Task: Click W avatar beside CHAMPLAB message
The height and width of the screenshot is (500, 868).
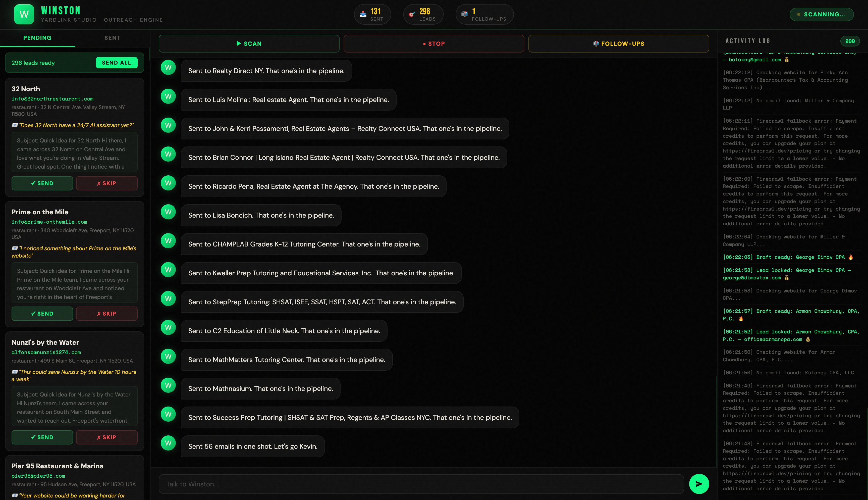Action: [168, 241]
